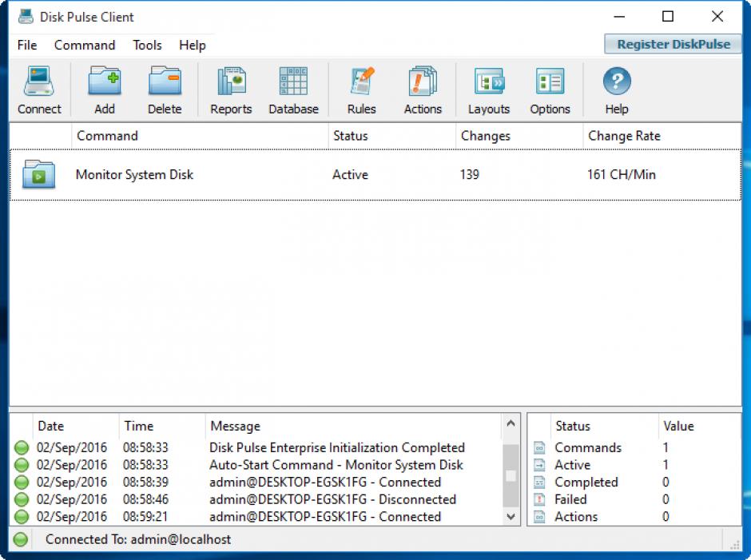Click the Active status cell of Monitor System Disk

[x=350, y=175]
